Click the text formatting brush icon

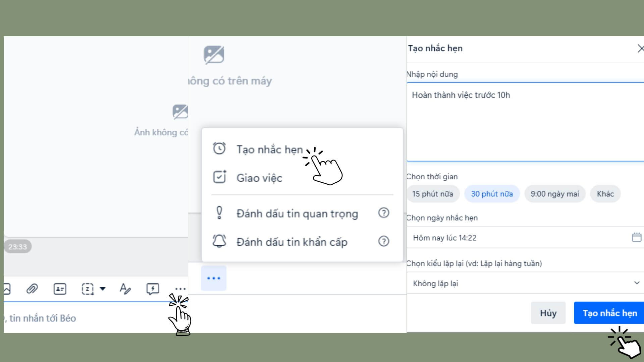[125, 289]
